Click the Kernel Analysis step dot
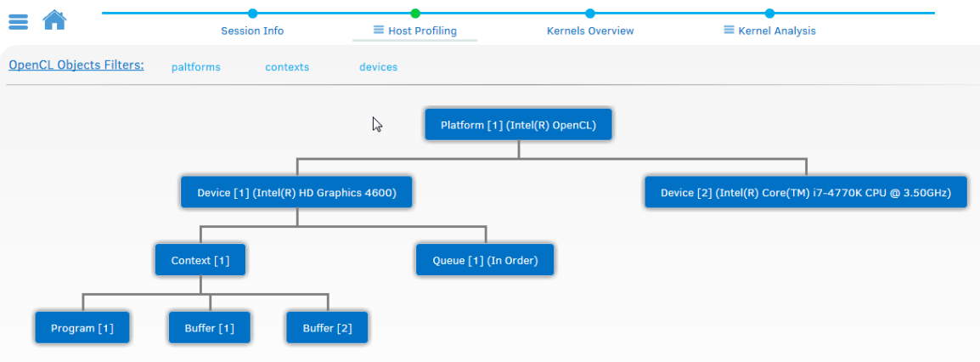This screenshot has width=980, height=362. tap(769, 13)
